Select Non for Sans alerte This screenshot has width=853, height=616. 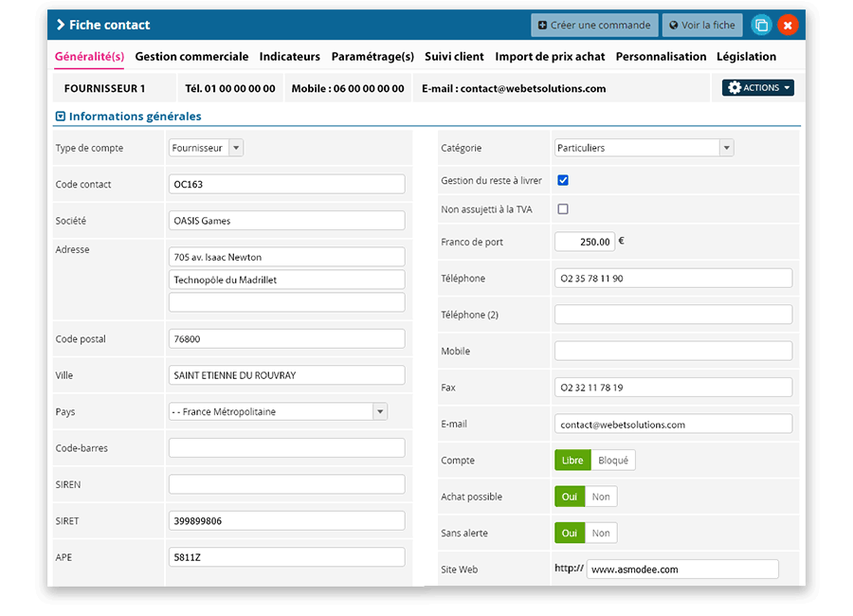(601, 534)
